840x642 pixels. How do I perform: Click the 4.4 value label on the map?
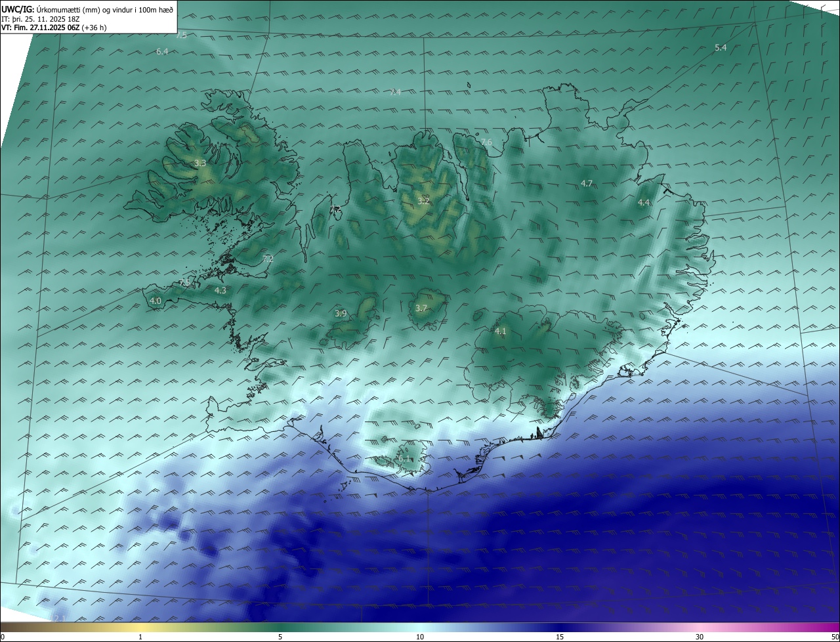click(644, 203)
